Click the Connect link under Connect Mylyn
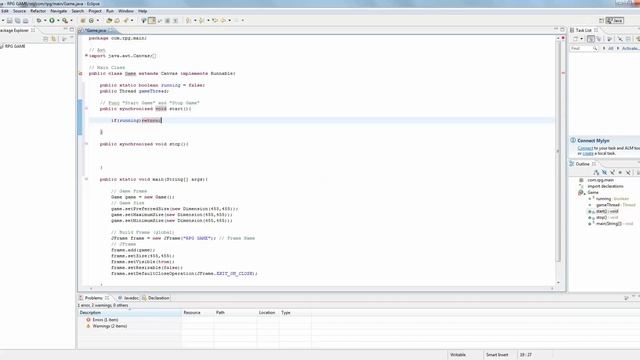640x360 pixels. click(x=585, y=148)
